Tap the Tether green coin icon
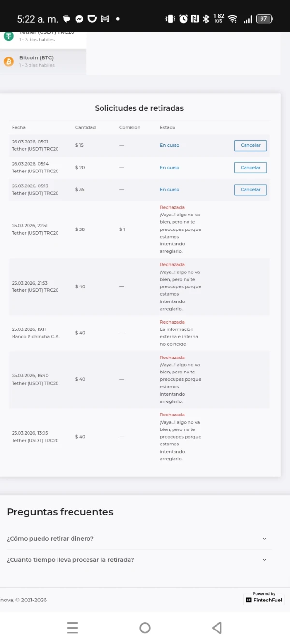290x644 pixels. point(9,36)
